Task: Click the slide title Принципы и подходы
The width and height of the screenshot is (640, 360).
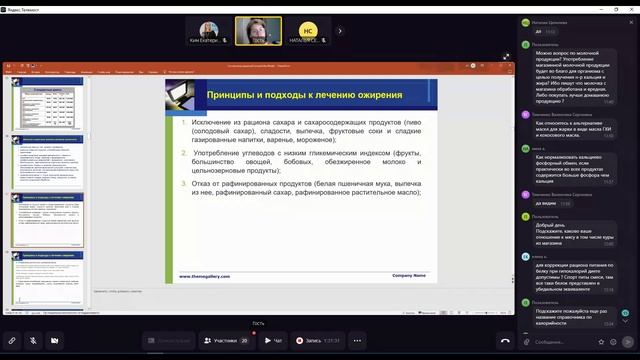Action: click(304, 95)
